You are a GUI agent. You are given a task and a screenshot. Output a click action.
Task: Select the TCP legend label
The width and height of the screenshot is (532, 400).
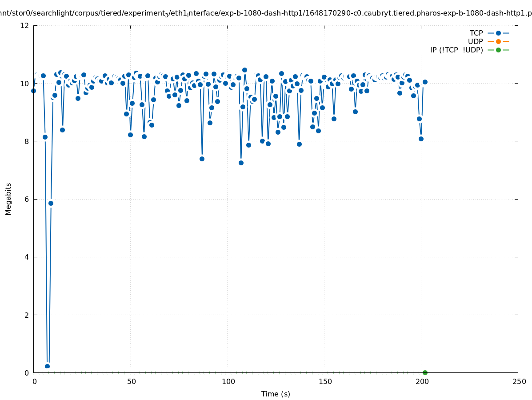click(x=476, y=33)
